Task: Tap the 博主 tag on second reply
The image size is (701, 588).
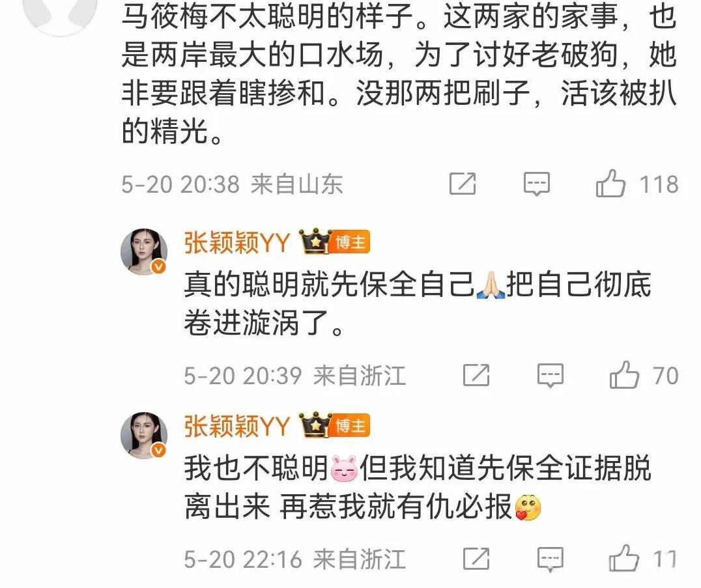Action: [351, 425]
